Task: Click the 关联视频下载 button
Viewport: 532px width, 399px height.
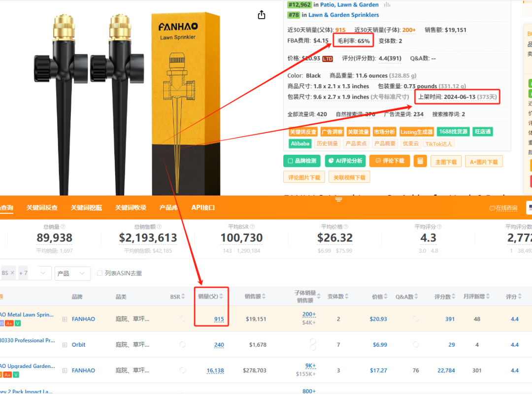Action: [x=349, y=177]
